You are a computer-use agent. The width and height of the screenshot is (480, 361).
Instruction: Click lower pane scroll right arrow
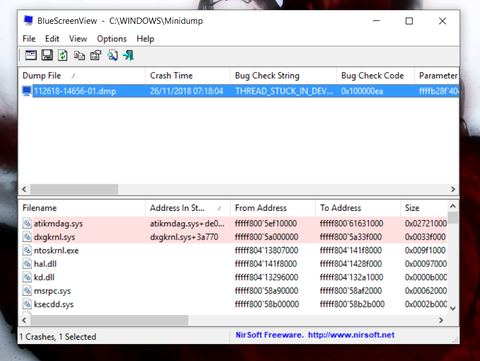click(441, 320)
